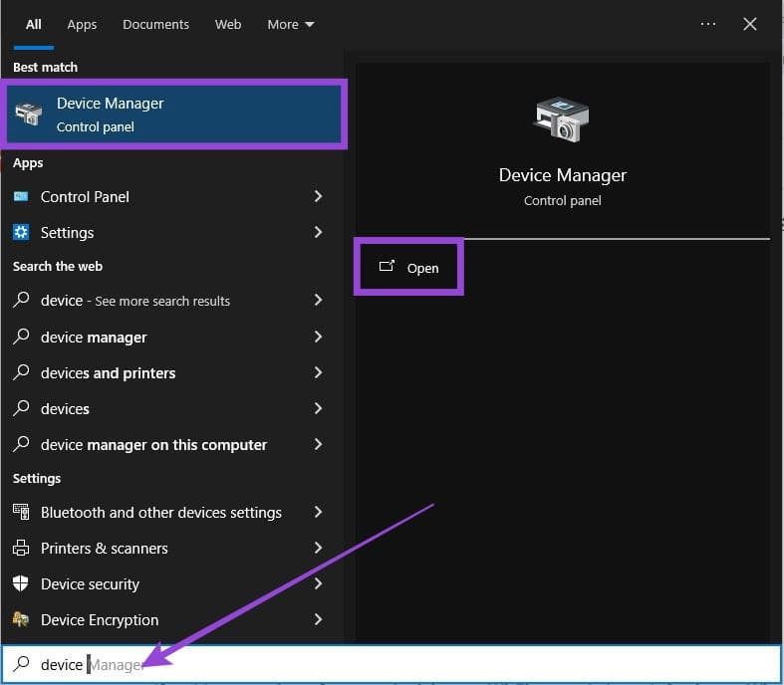Open the three-dots options menu
The image size is (784, 685).
click(x=708, y=24)
